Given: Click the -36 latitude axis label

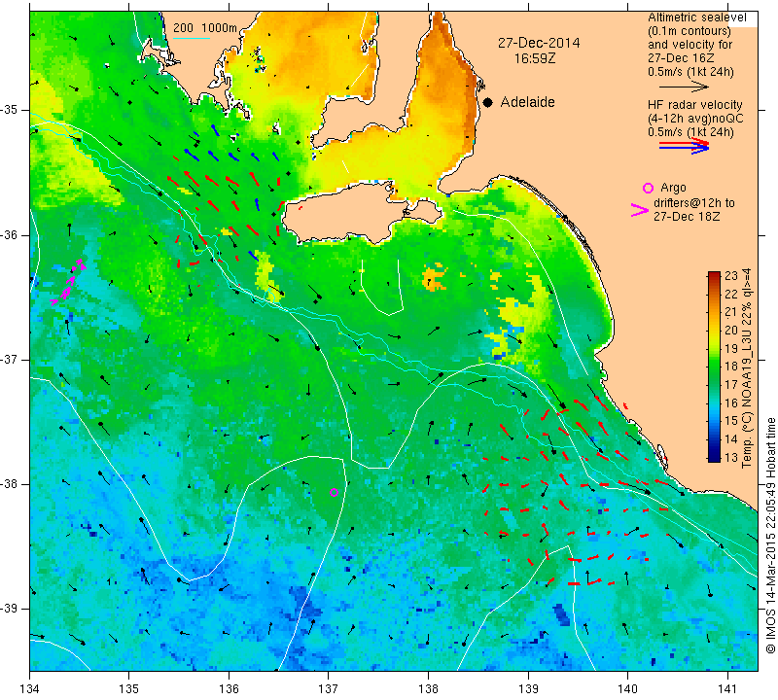Looking at the screenshot, I should coord(9,234).
